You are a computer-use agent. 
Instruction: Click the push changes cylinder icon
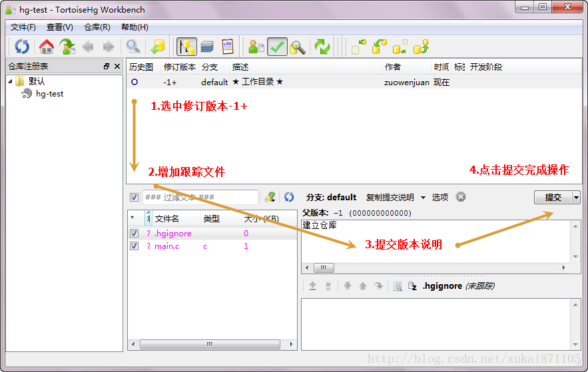click(x=421, y=47)
